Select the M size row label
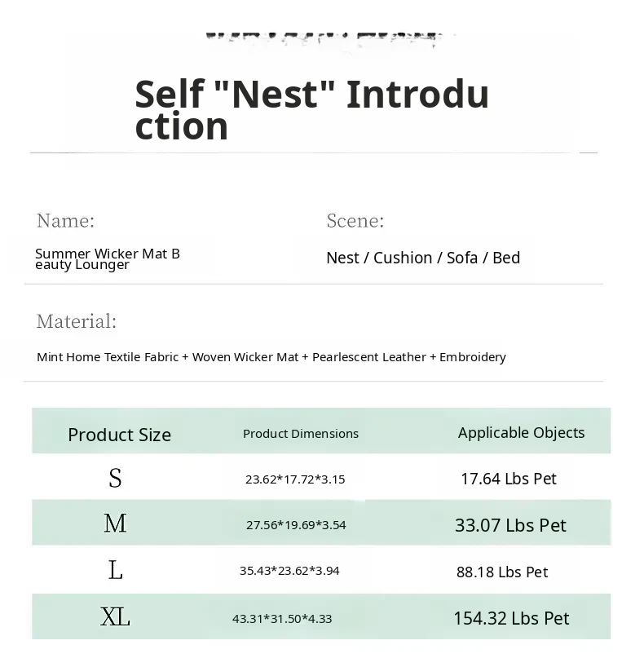This screenshot has width=644, height=667. click(x=115, y=523)
